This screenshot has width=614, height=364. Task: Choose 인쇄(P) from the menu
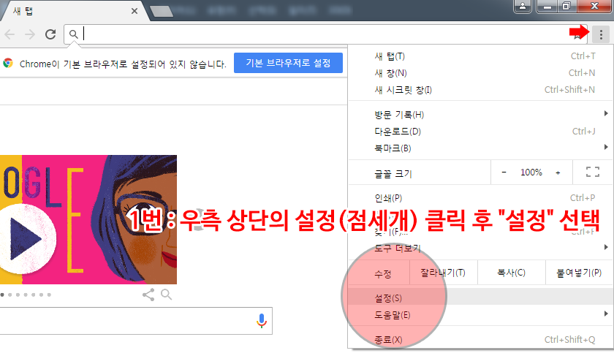point(480,198)
